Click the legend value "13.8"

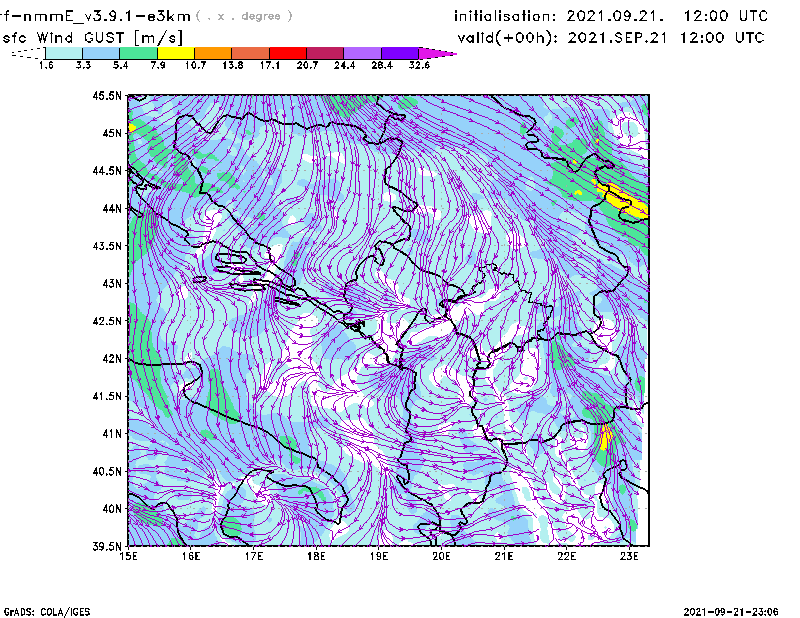233,65
